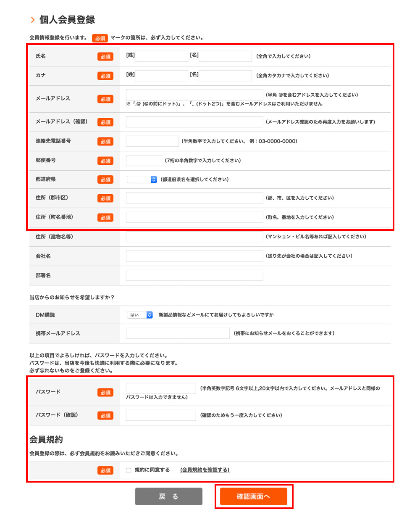
Task: Select the カナ 名 input field
Action: (225, 76)
